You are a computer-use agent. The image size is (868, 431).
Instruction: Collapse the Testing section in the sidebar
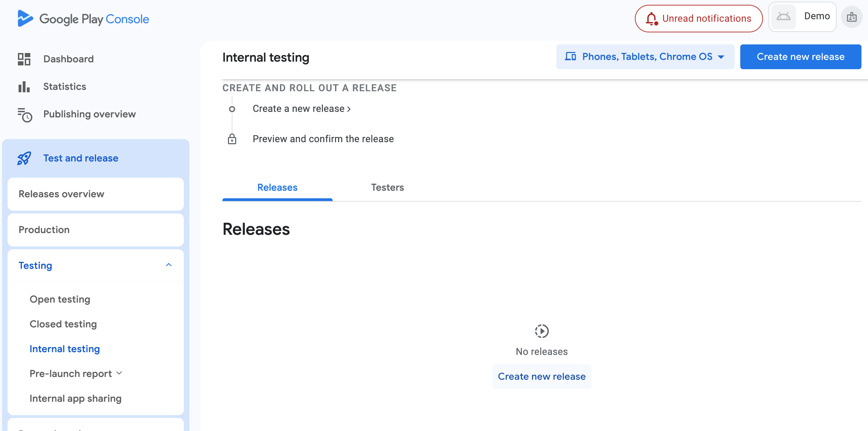click(168, 265)
